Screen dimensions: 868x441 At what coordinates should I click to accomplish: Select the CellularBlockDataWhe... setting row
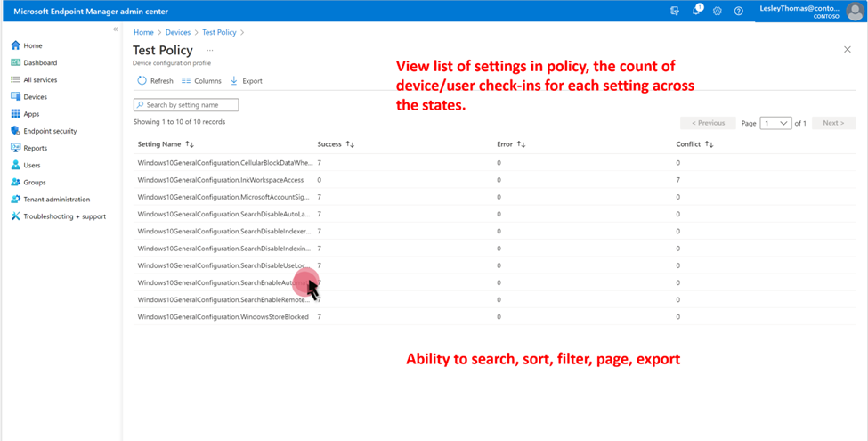494,163
